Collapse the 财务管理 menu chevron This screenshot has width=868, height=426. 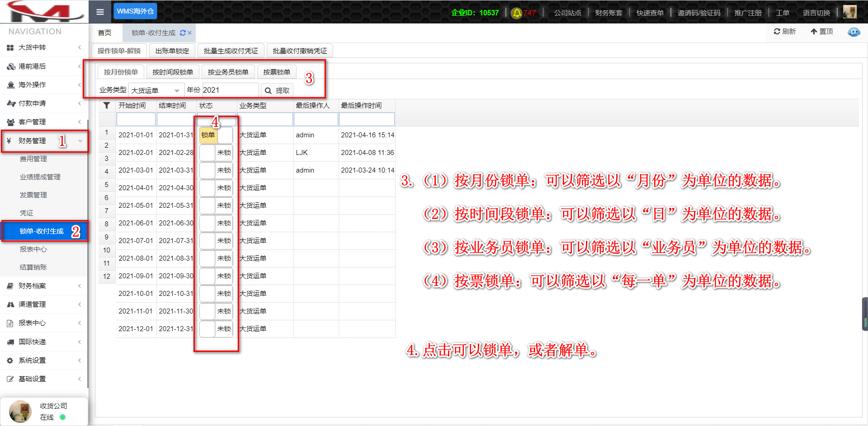[80, 140]
